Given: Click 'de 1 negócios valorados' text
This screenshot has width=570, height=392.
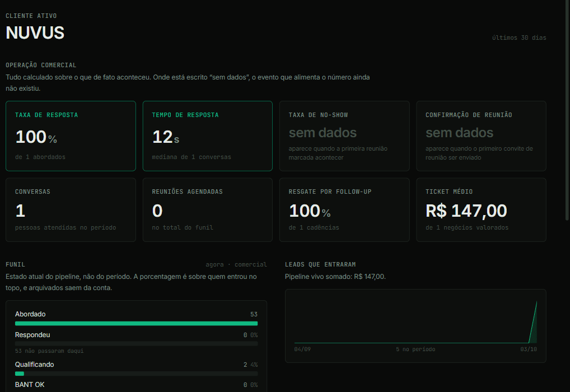Looking at the screenshot, I should [x=467, y=227].
